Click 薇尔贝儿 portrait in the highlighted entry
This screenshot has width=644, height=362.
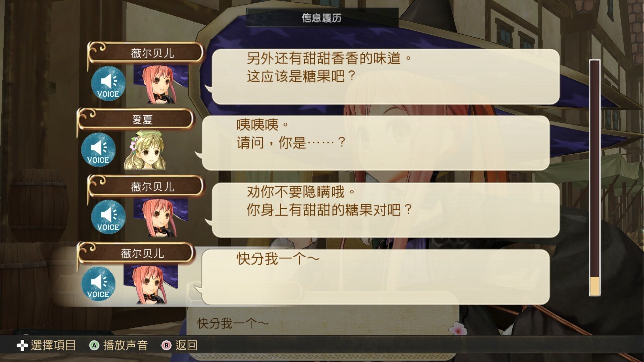[x=149, y=284]
